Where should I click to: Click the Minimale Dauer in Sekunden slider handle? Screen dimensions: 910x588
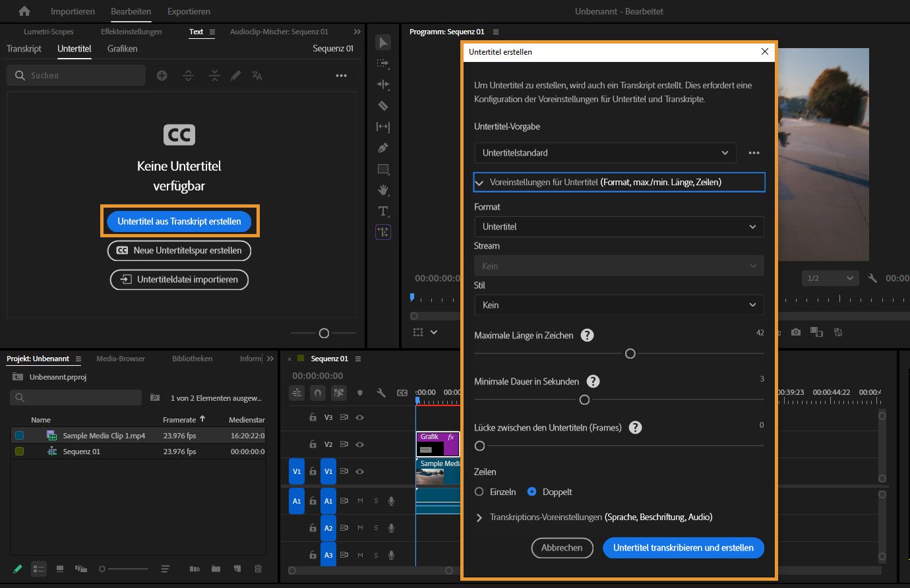click(x=584, y=400)
